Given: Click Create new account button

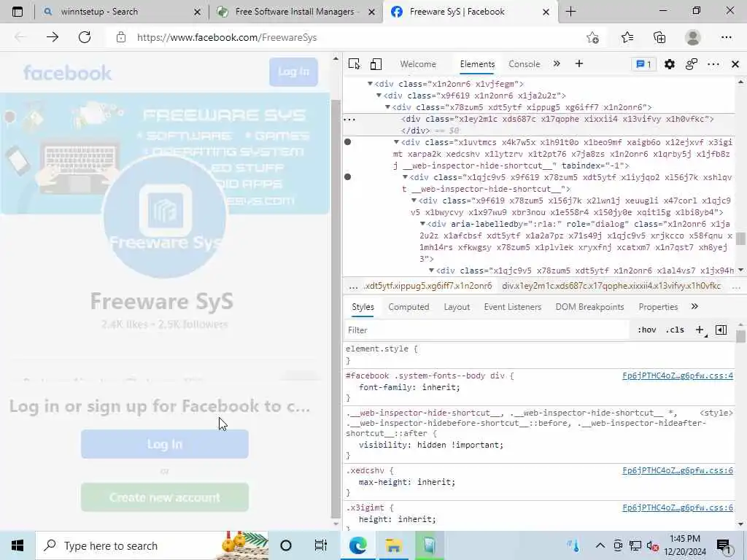Looking at the screenshot, I should 164,497.
